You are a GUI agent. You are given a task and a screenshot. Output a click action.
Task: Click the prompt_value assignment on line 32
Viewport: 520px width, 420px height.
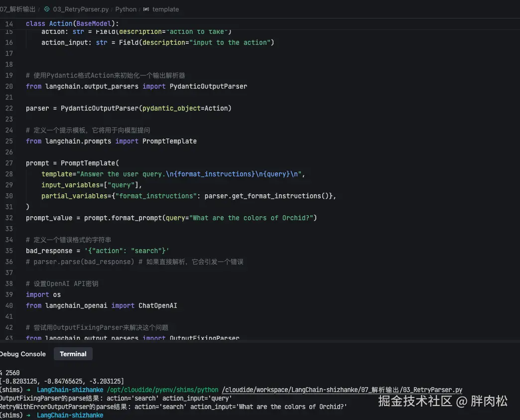coord(171,218)
